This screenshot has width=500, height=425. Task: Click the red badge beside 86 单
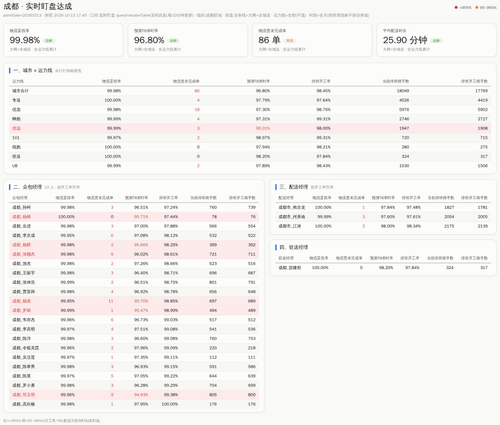coord(290,41)
